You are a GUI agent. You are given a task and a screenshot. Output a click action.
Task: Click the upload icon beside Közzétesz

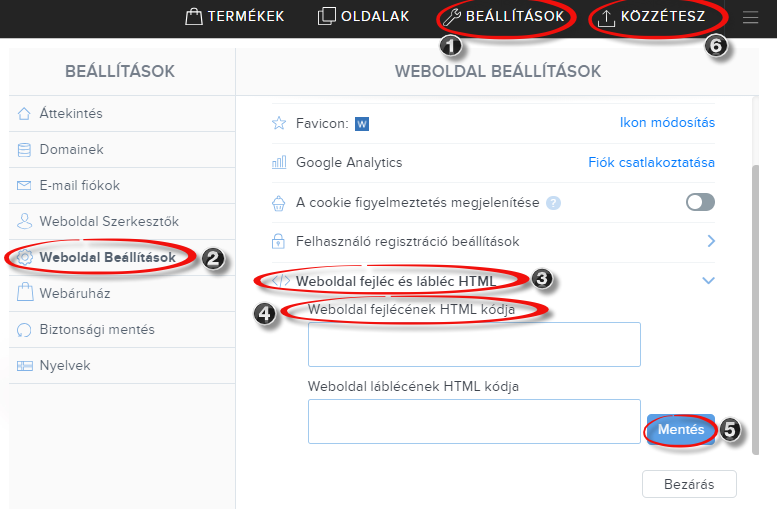pyautogui.click(x=606, y=18)
